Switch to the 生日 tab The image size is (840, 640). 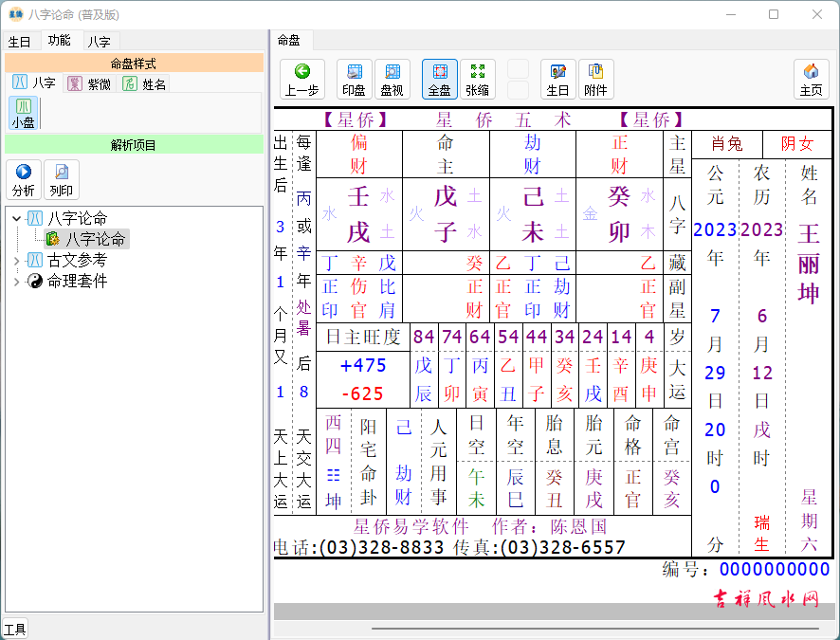click(x=19, y=41)
